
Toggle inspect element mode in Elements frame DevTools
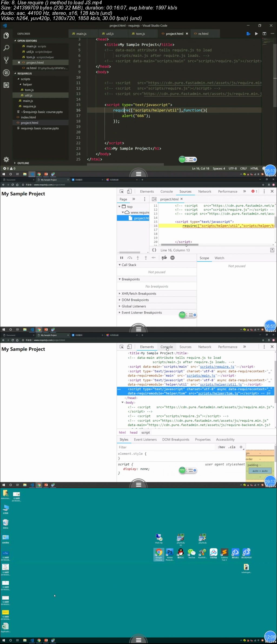pyautogui.click(x=122, y=347)
